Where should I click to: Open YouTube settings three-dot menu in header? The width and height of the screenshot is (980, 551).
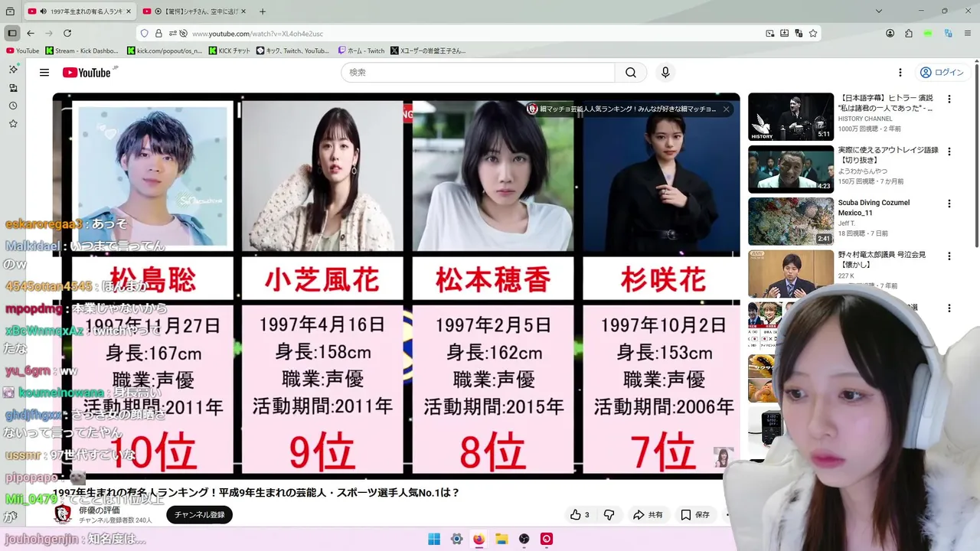click(900, 73)
